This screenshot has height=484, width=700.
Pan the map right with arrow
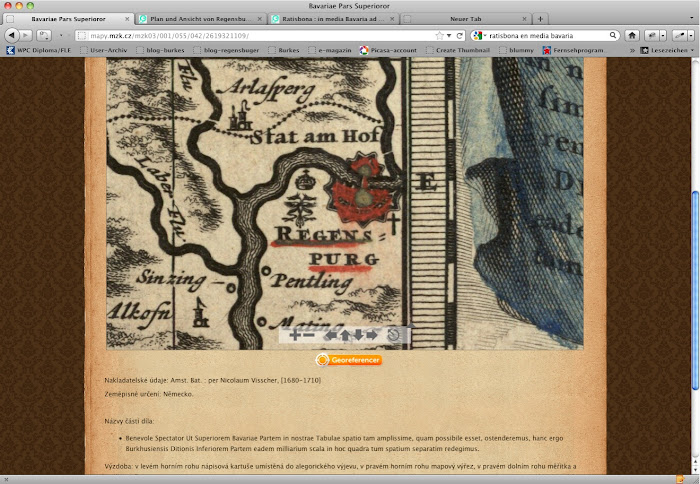click(371, 335)
